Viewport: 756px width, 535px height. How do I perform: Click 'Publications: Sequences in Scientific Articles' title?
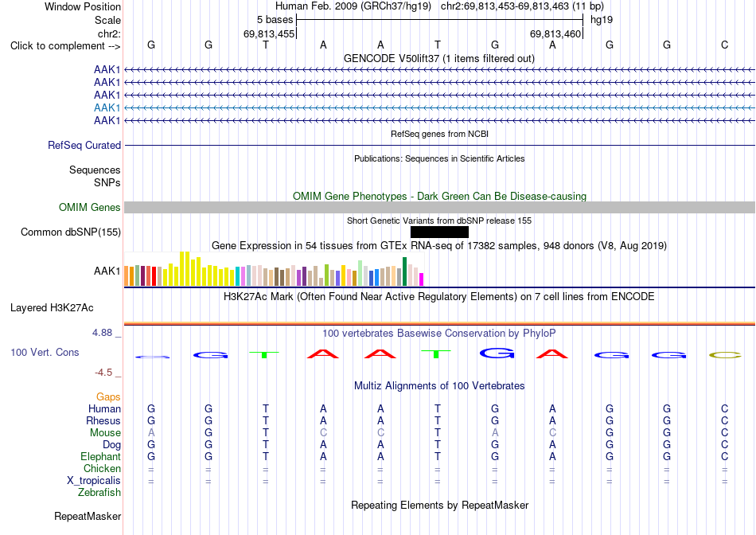pos(439,158)
